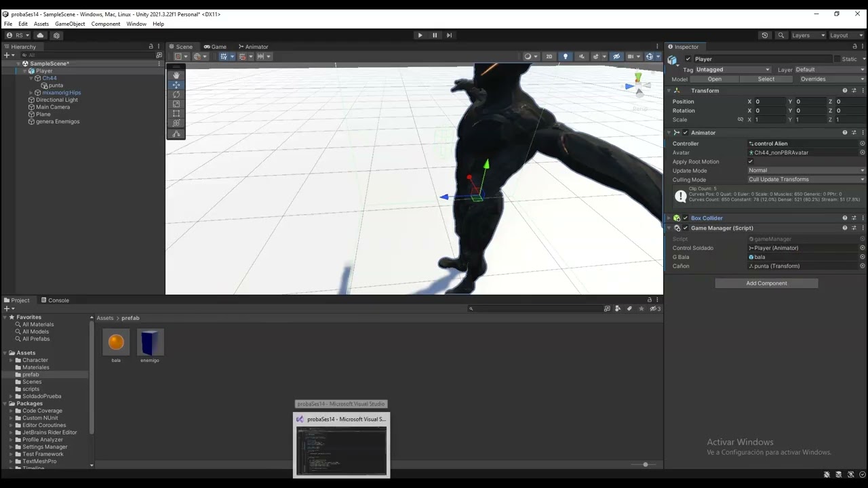
Task: Lock the Hierarchy panel
Action: coord(151,47)
